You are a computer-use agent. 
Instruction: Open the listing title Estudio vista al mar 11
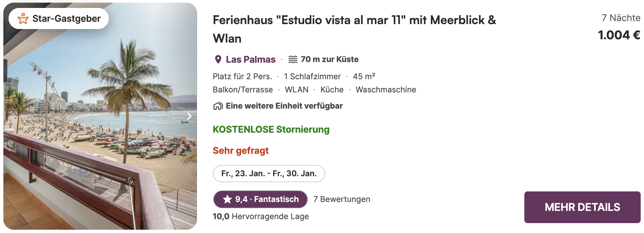coord(354,29)
